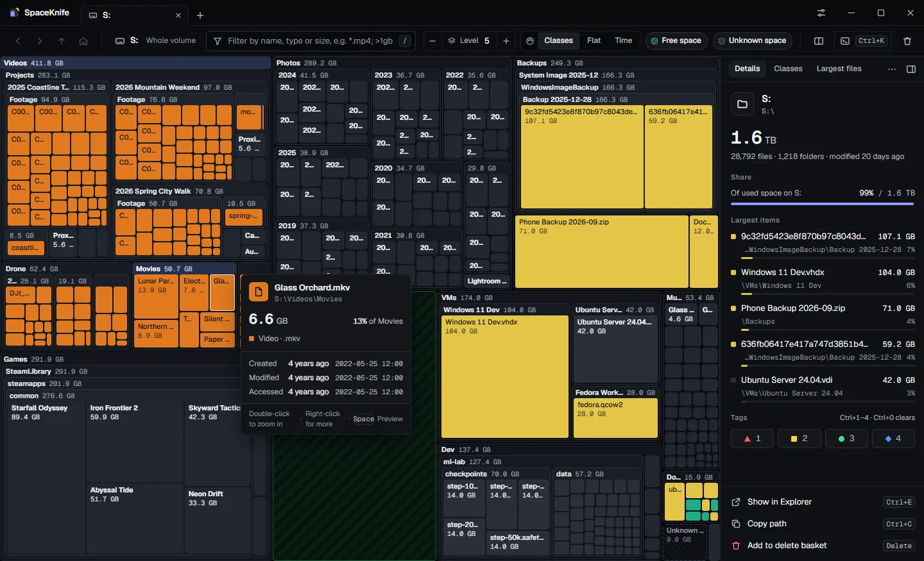Navigate up one folder level
The height and width of the screenshot is (561, 924).
pyautogui.click(x=62, y=41)
